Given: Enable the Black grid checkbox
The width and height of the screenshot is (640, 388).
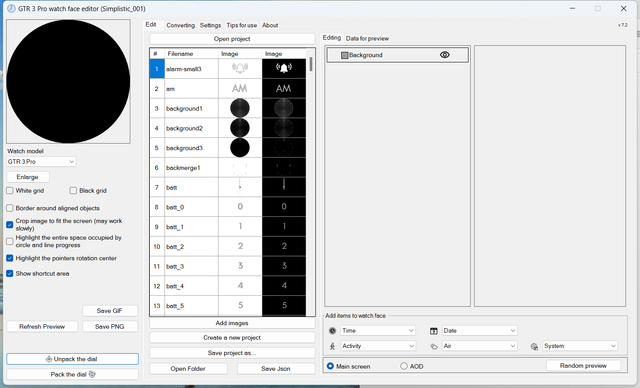Looking at the screenshot, I should click(x=73, y=191).
